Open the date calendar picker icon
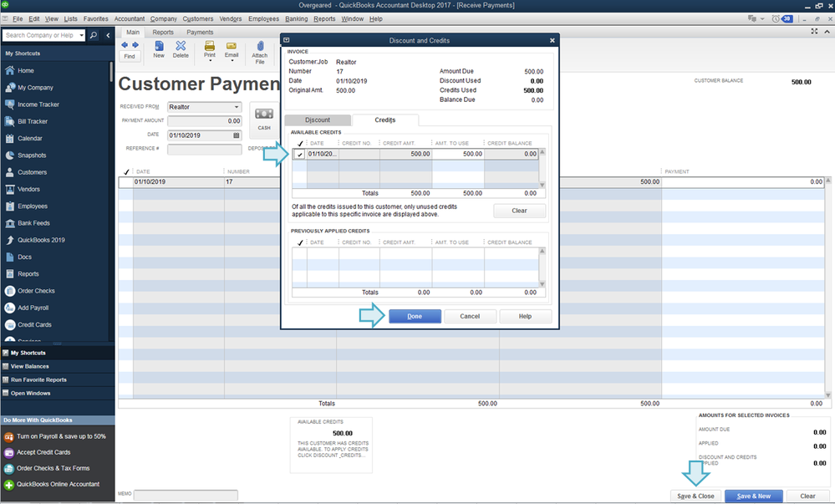 (237, 135)
